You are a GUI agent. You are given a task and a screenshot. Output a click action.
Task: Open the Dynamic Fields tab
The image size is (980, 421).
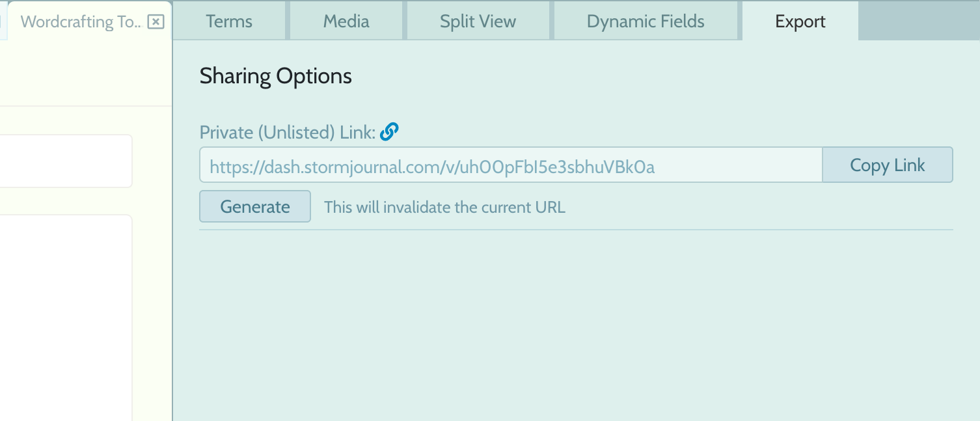[646, 21]
